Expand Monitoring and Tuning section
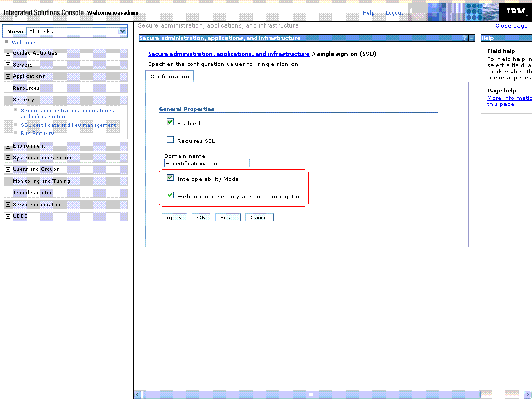Image resolution: width=532 pixels, height=399 pixels. coord(8,181)
